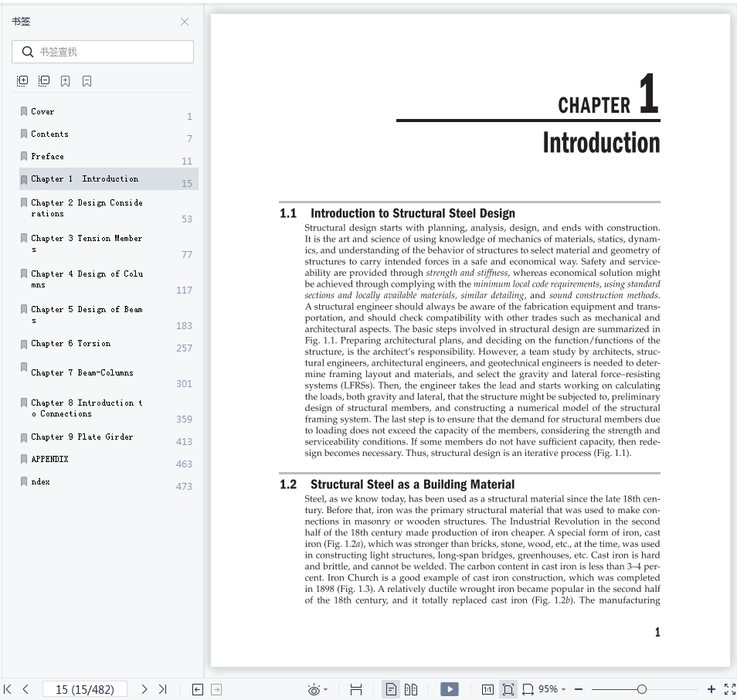Click the magnifier icon in bookmark search
The width and height of the screenshot is (737, 700).
pyautogui.click(x=28, y=52)
